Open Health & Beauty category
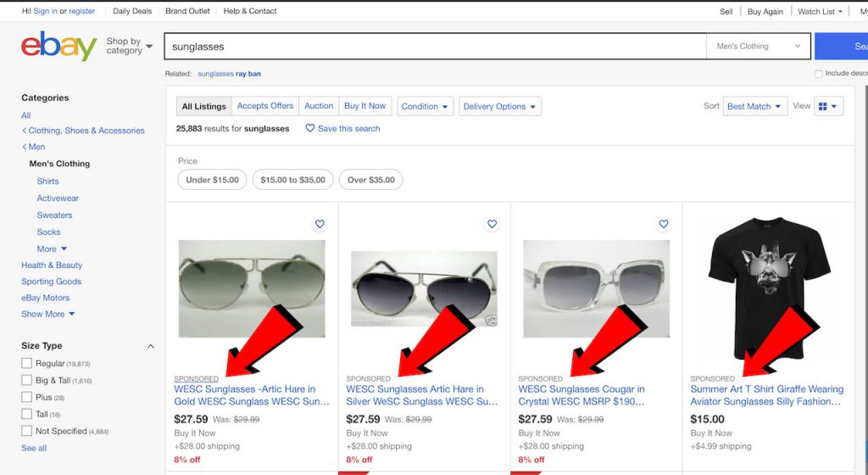Image resolution: width=868 pixels, height=475 pixels. coord(52,265)
